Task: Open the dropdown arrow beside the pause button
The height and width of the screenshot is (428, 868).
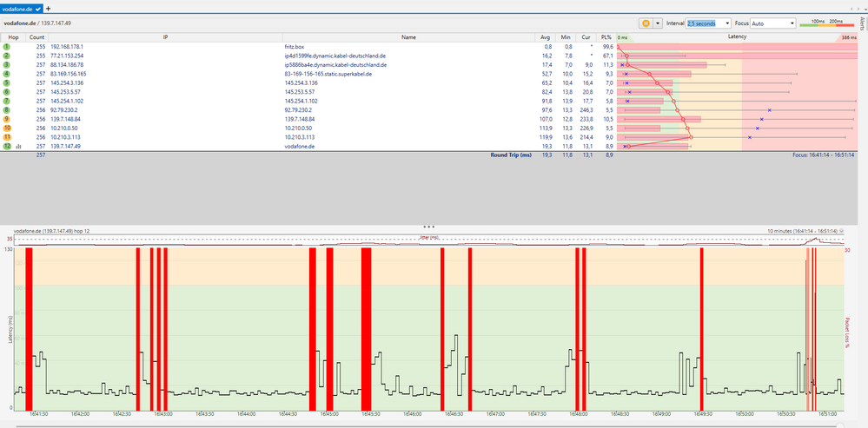Action: 658,23
